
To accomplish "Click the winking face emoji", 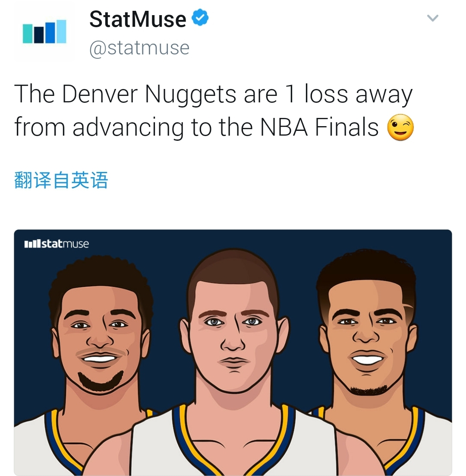I will (400, 127).
